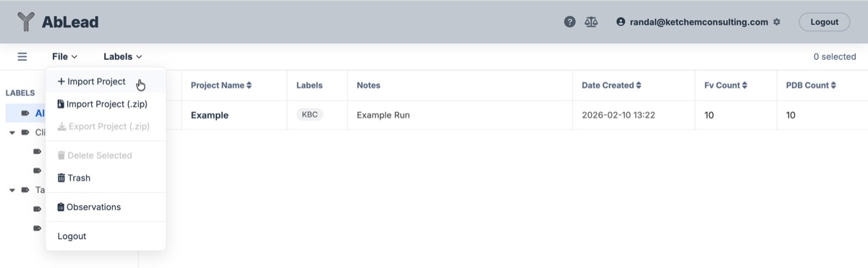This screenshot has height=268, width=868.
Task: Click the AbLead antibody logo
Action: tap(26, 22)
